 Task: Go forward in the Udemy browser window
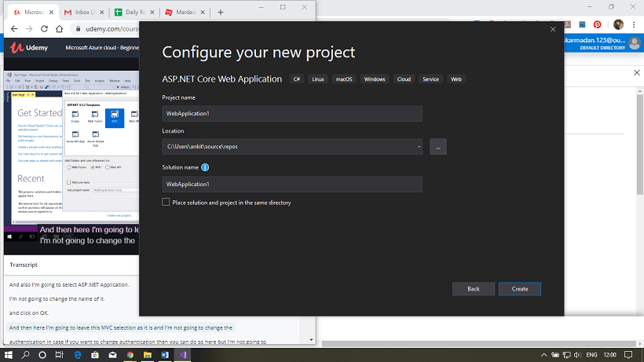click(x=29, y=29)
